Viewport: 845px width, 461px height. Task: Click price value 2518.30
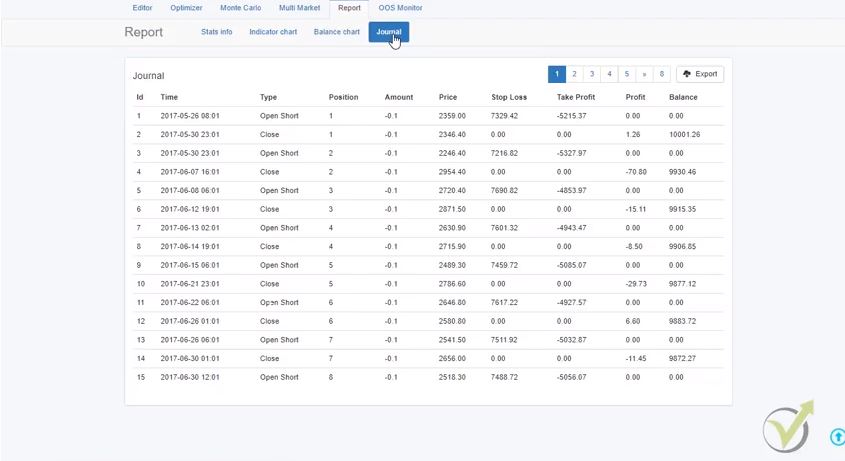pyautogui.click(x=452, y=377)
